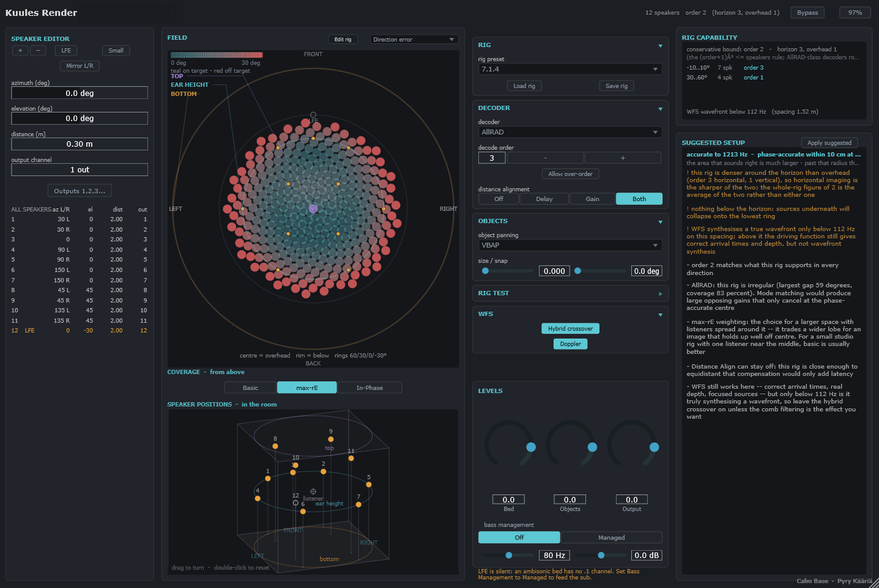
Task: Decrease decode order with minus button
Action: [545, 158]
